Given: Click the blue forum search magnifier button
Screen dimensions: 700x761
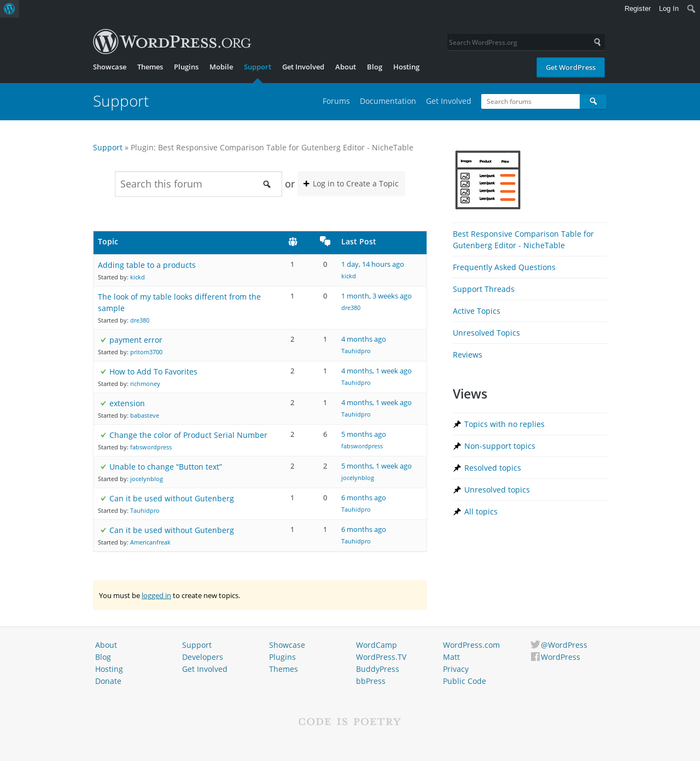Looking at the screenshot, I should pos(593,102).
